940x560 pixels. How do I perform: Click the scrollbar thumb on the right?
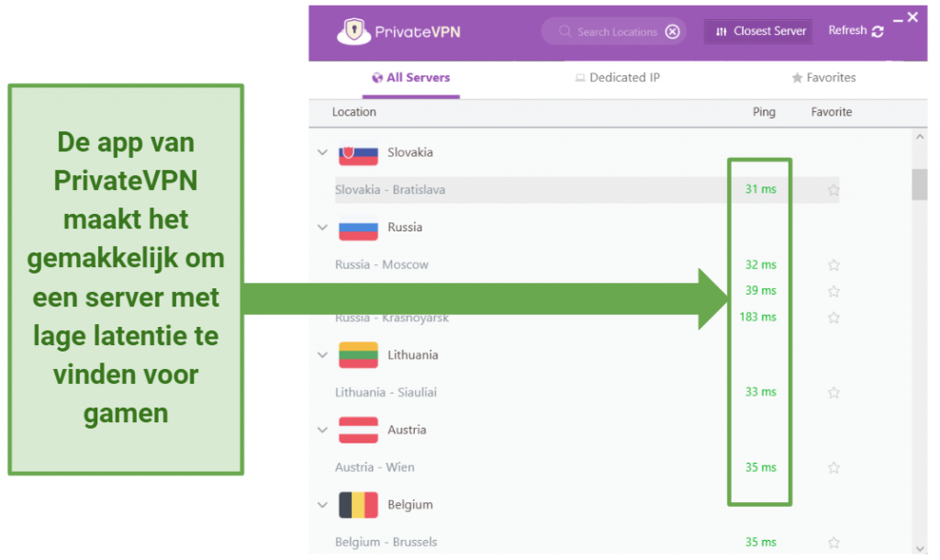920,184
